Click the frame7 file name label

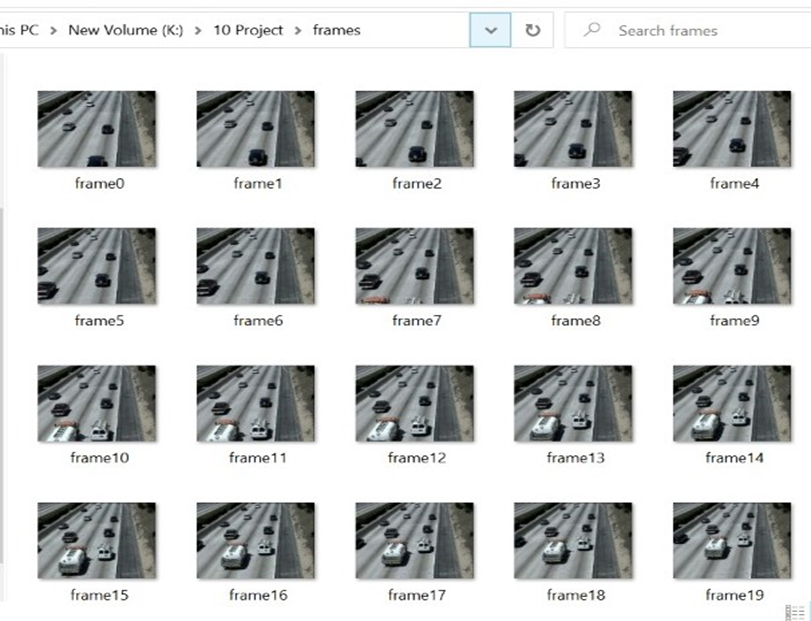(x=417, y=321)
